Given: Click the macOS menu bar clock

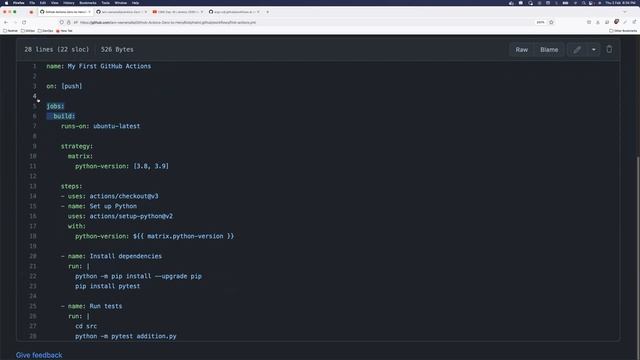Looking at the screenshot, I should (x=621, y=3).
